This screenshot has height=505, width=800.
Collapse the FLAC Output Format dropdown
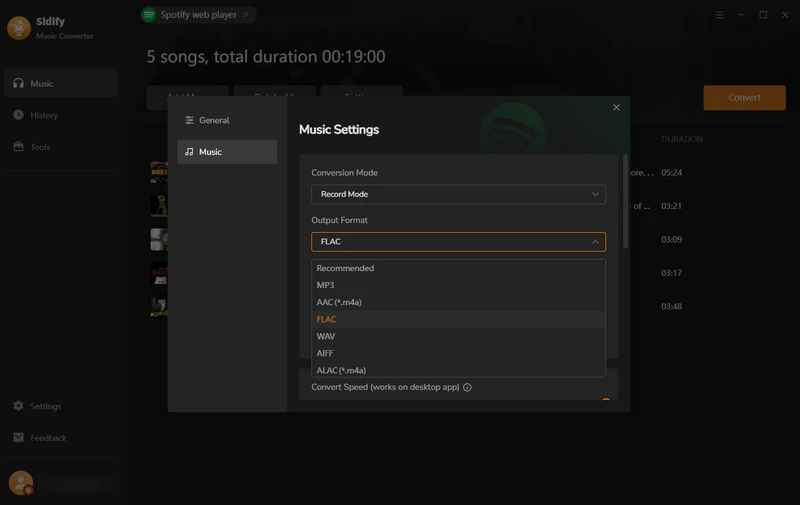click(x=458, y=242)
